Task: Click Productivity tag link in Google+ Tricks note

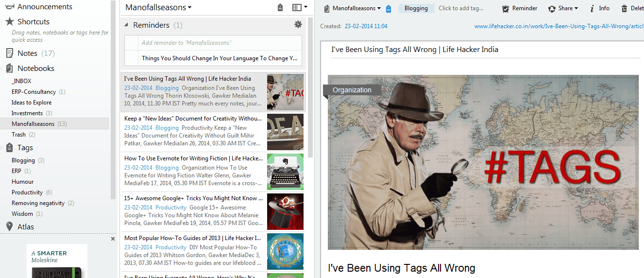Action: (x=171, y=208)
